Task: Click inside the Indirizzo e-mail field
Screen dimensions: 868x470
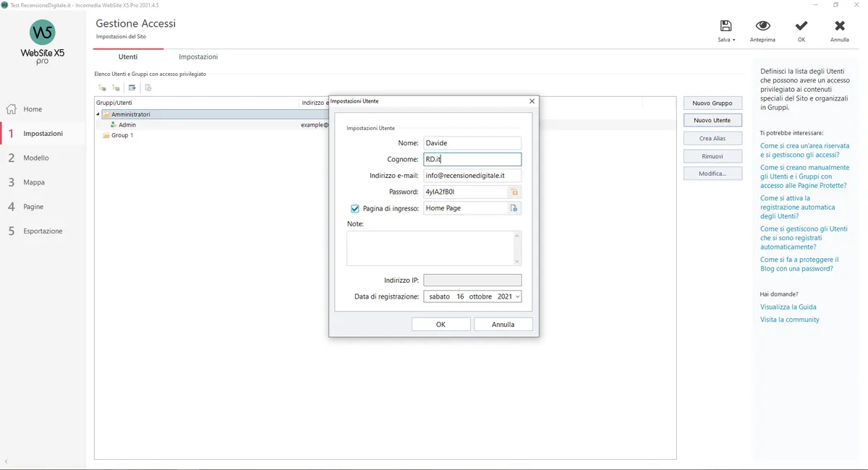Action: (472, 176)
